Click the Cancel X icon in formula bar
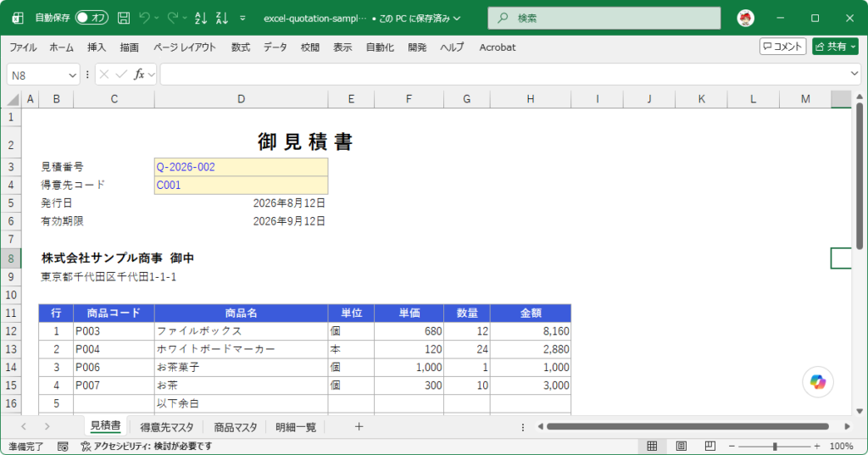Screen dimensions: 868x455 pyautogui.click(x=104, y=75)
